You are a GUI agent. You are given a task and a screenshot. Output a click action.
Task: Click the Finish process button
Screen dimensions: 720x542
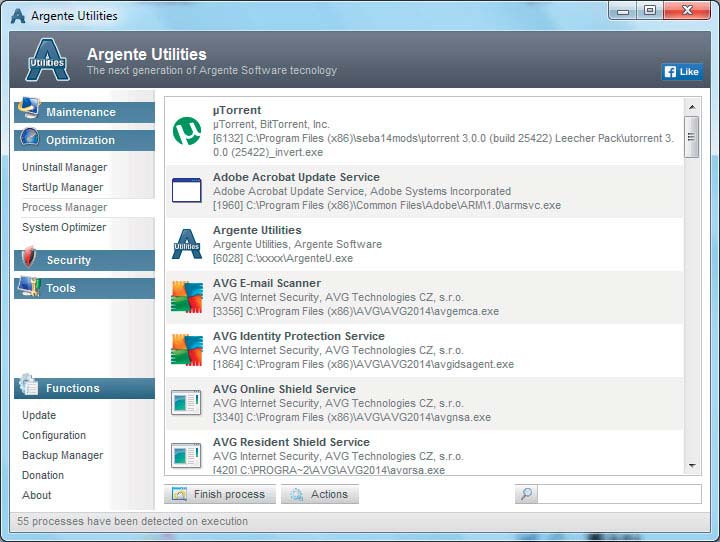[x=219, y=494]
